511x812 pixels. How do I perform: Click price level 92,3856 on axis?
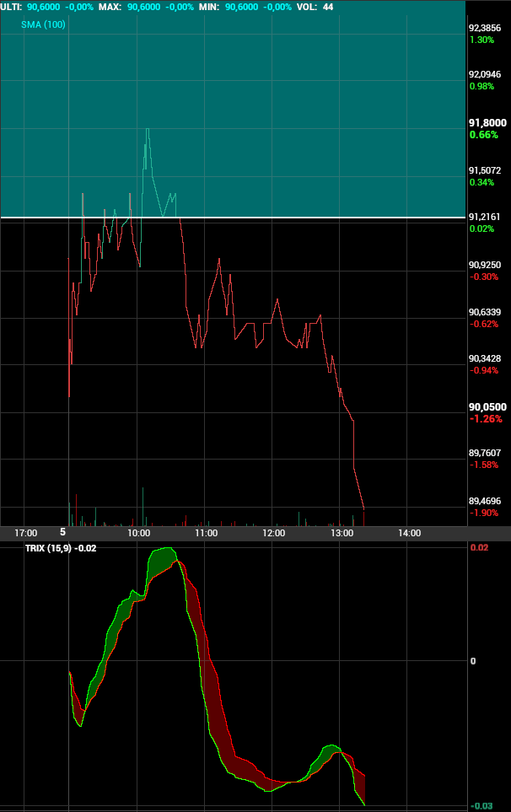click(x=485, y=28)
